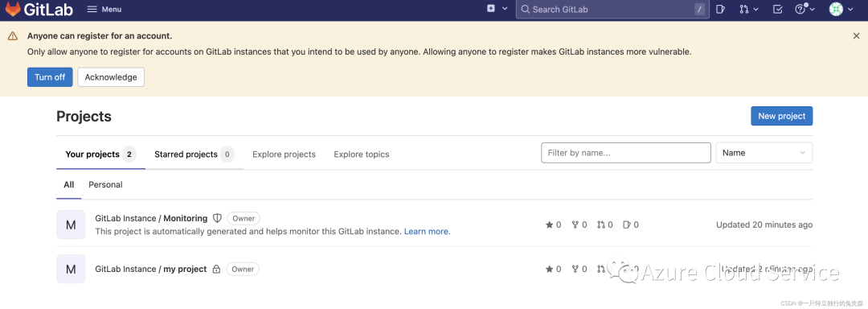Select the Your projects tab
868x309 pixels.
click(100, 154)
